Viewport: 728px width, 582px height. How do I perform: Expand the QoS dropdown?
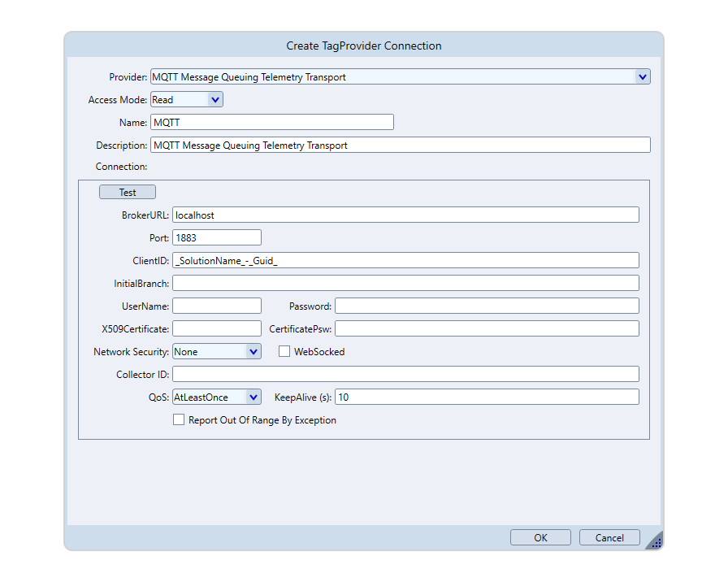(253, 397)
